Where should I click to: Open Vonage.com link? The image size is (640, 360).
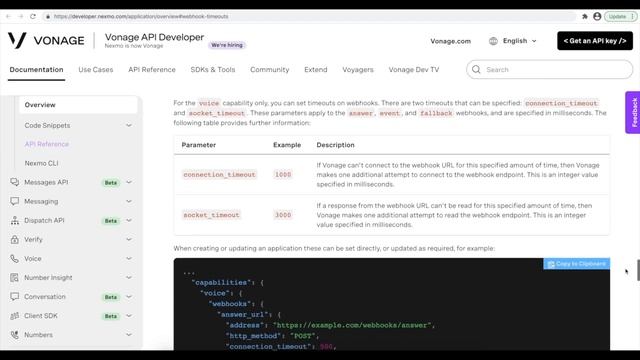point(450,41)
